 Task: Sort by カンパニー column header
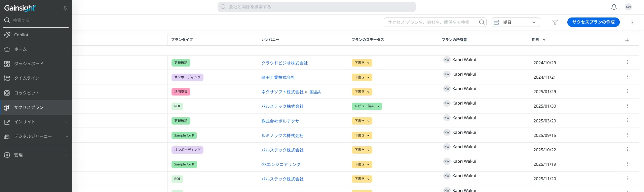tap(270, 40)
